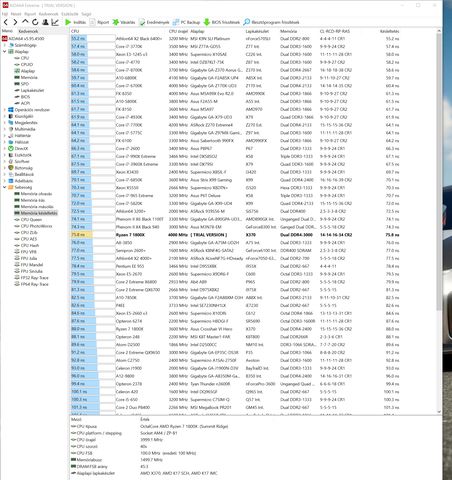Click the Vásárlás toolbar button
This screenshot has width=452, height=480.
[x=124, y=22]
